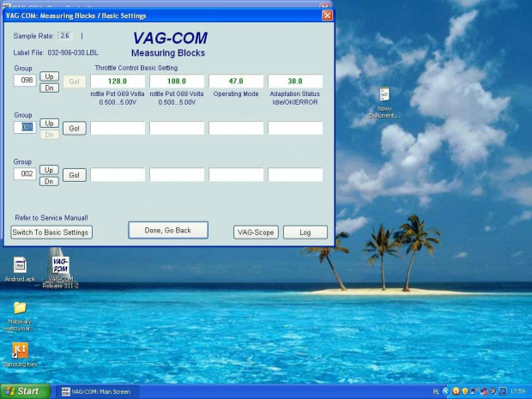Decrease group 098 with Dn button
Image resolution: width=532 pixels, height=399 pixels.
click(x=49, y=88)
